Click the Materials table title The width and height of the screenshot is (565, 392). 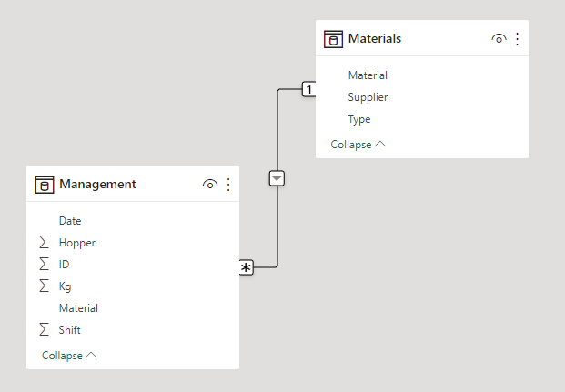[374, 38]
